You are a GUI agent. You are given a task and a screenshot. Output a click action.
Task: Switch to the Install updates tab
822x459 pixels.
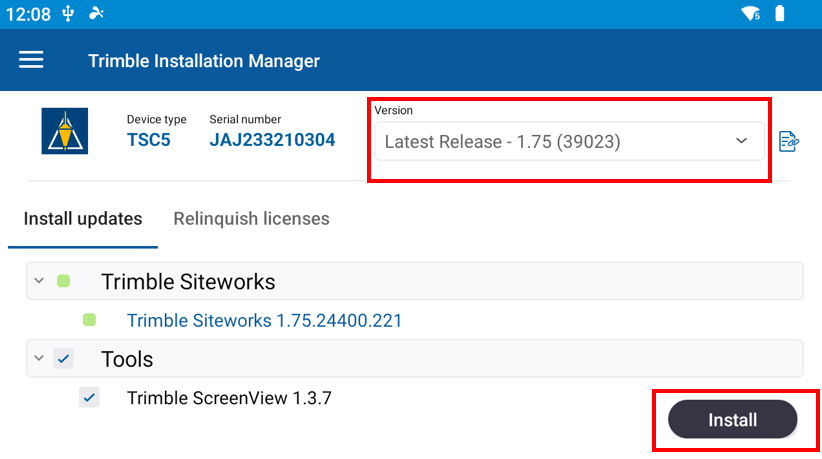point(83,218)
